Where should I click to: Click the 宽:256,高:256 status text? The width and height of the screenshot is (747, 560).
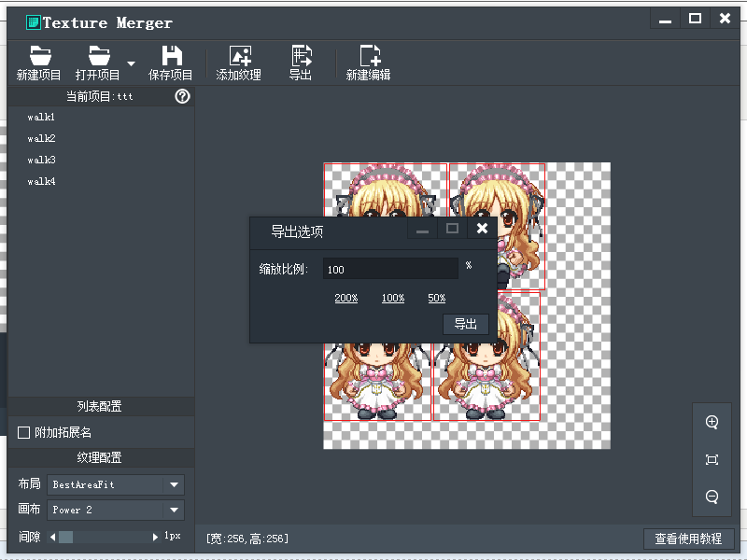[x=247, y=539]
